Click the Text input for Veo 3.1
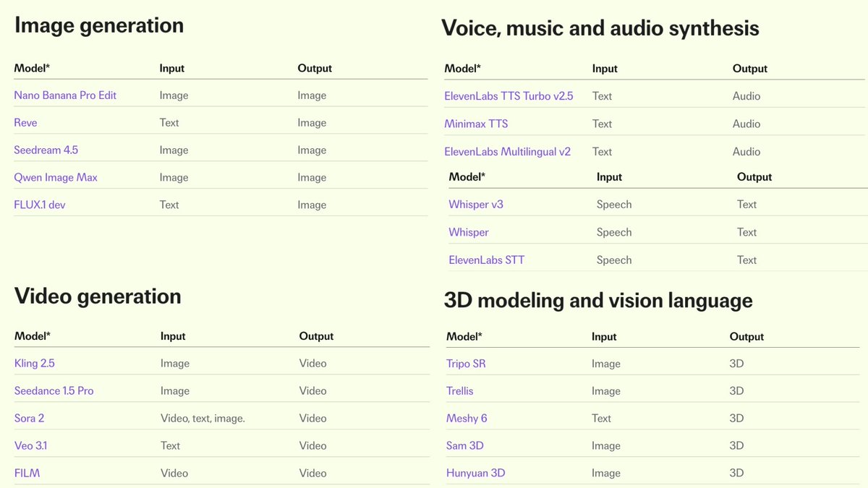 [170, 446]
